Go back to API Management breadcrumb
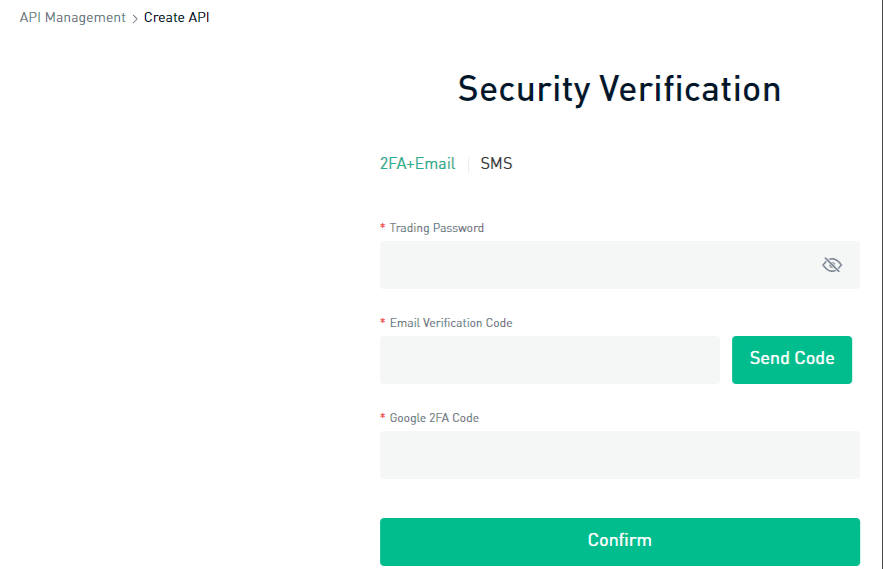This screenshot has width=883, height=569. point(73,18)
